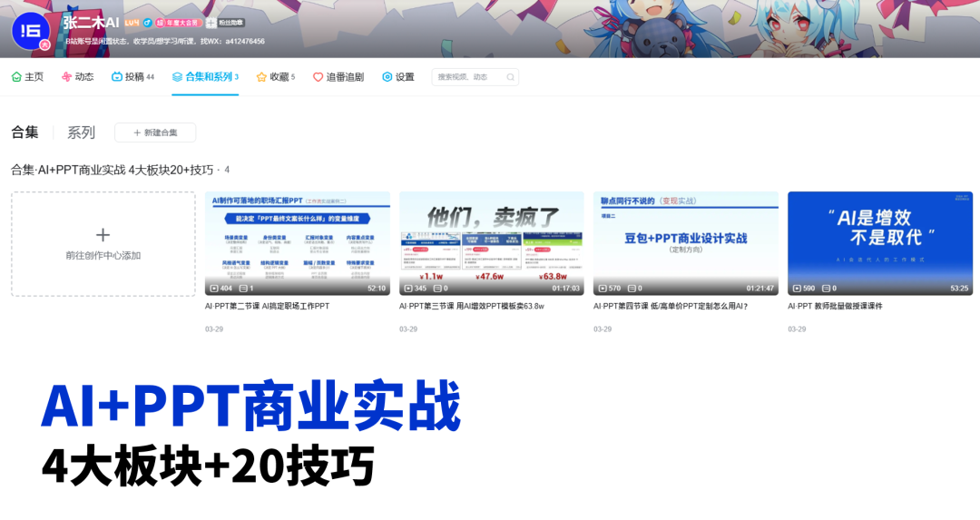980x520 pixels.
Task: Click the 投稿 TV icon
Action: 116,77
